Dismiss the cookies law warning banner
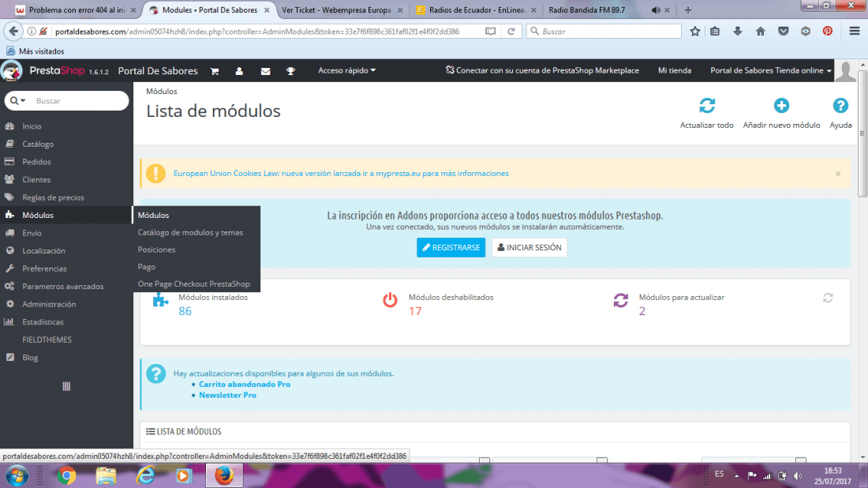This screenshot has width=868, height=488. click(x=837, y=174)
